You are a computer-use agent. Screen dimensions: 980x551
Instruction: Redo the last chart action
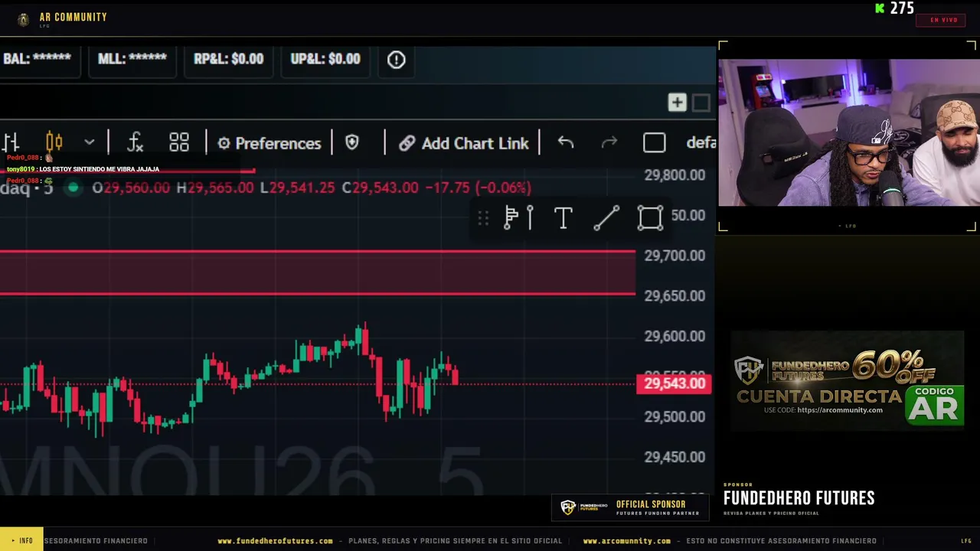click(x=609, y=142)
